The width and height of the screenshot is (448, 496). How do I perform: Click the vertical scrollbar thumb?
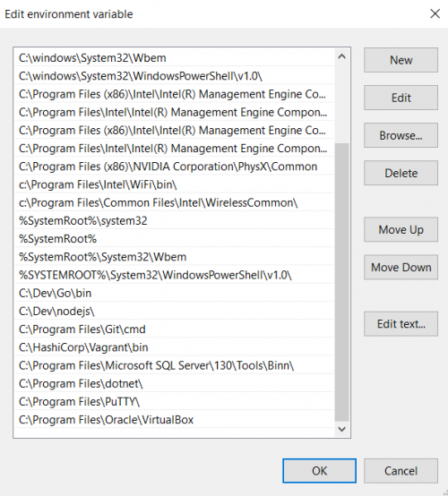341,282
